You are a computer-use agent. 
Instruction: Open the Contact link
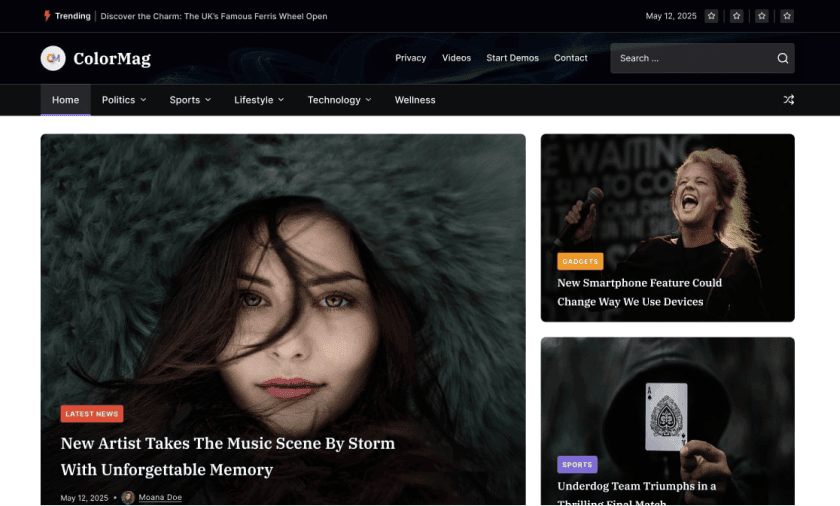click(x=571, y=58)
